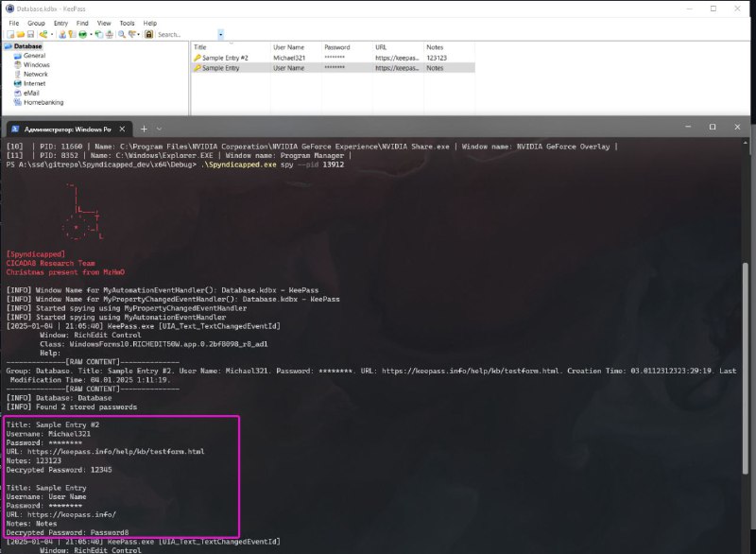Viewport: 756px width, 554px height.
Task: Click 'Decrypted Password: 12345' line in terminal
Action: tap(59, 470)
